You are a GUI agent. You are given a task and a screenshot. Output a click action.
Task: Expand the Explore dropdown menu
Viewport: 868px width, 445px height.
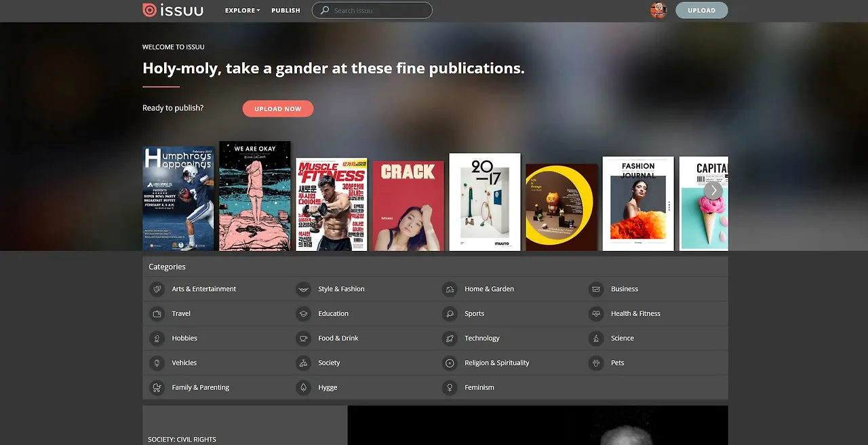pos(243,10)
